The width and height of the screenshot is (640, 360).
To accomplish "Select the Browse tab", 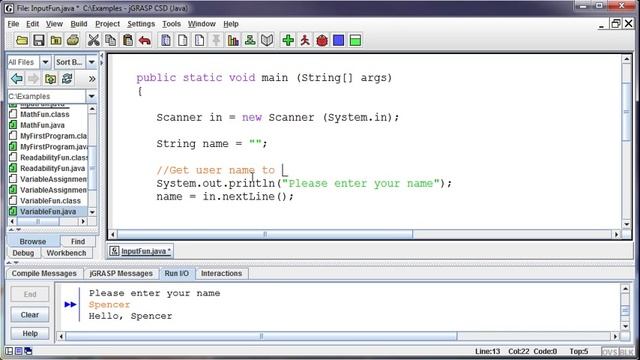I will (x=33, y=241).
